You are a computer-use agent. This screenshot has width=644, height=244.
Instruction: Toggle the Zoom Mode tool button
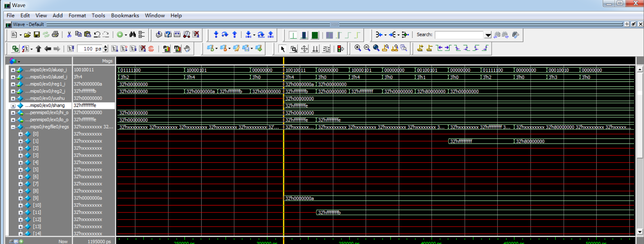coord(293,49)
